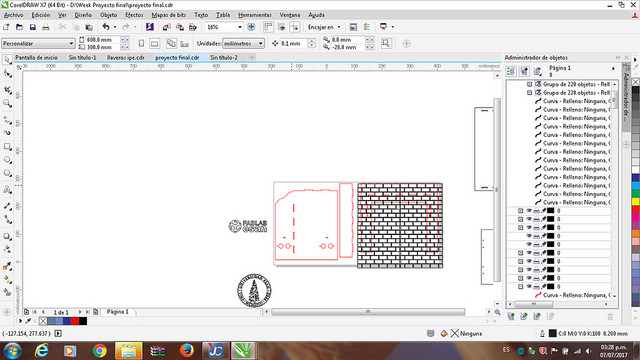Select the Pick tool in the toolbox
640x360 pixels.
pyautogui.click(x=7, y=60)
